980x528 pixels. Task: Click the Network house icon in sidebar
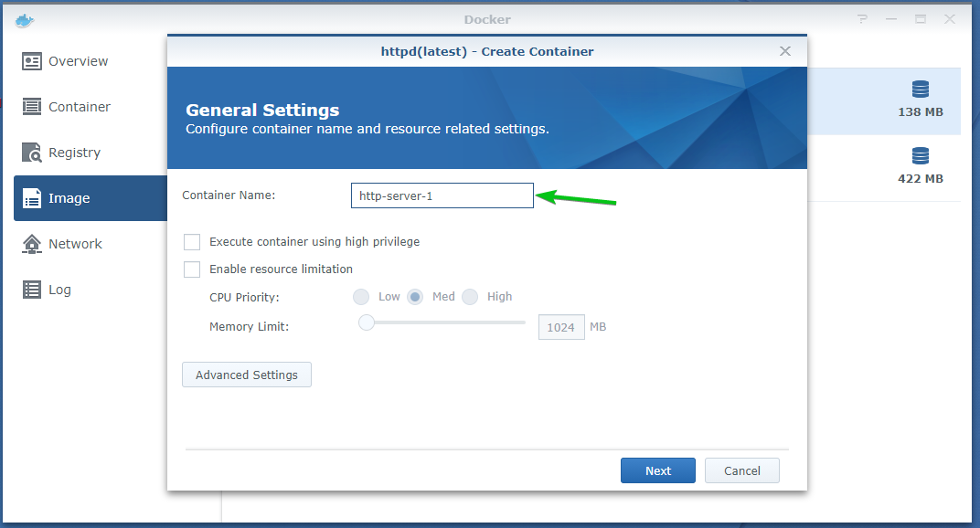click(x=32, y=244)
